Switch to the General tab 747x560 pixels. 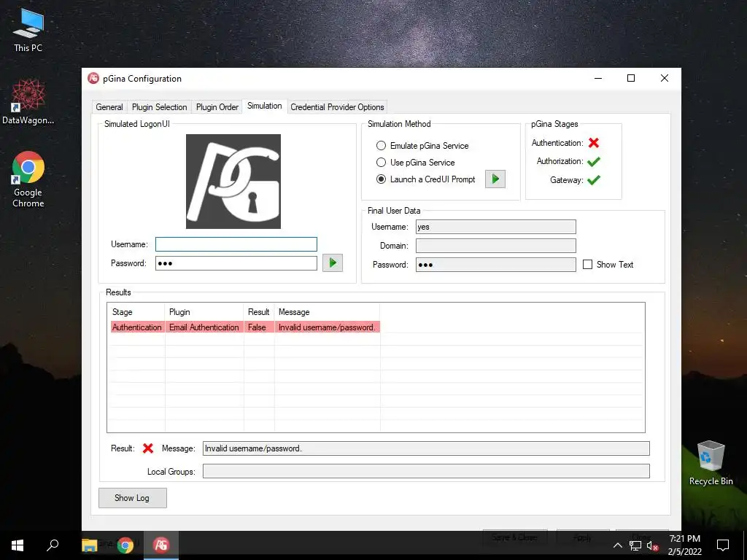click(x=109, y=107)
